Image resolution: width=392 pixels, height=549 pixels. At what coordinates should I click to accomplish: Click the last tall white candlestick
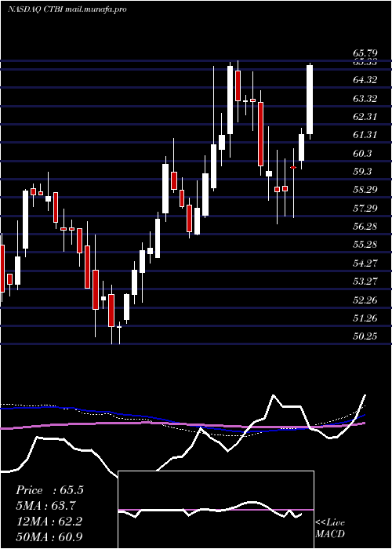tap(310, 100)
